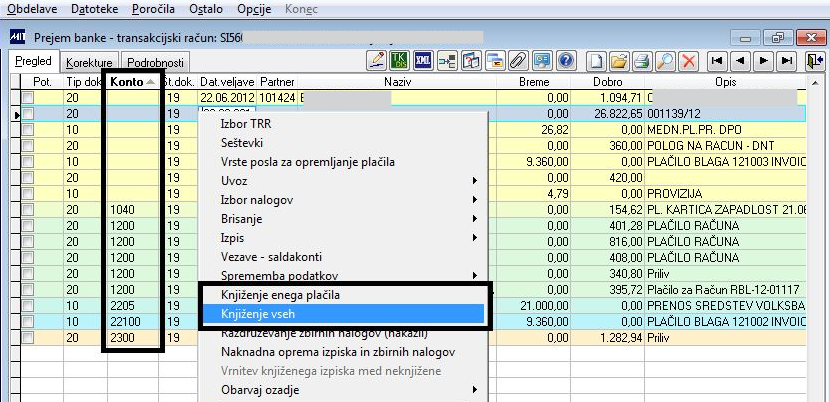Create new record with blank page icon
830x402 pixels.
596,61
